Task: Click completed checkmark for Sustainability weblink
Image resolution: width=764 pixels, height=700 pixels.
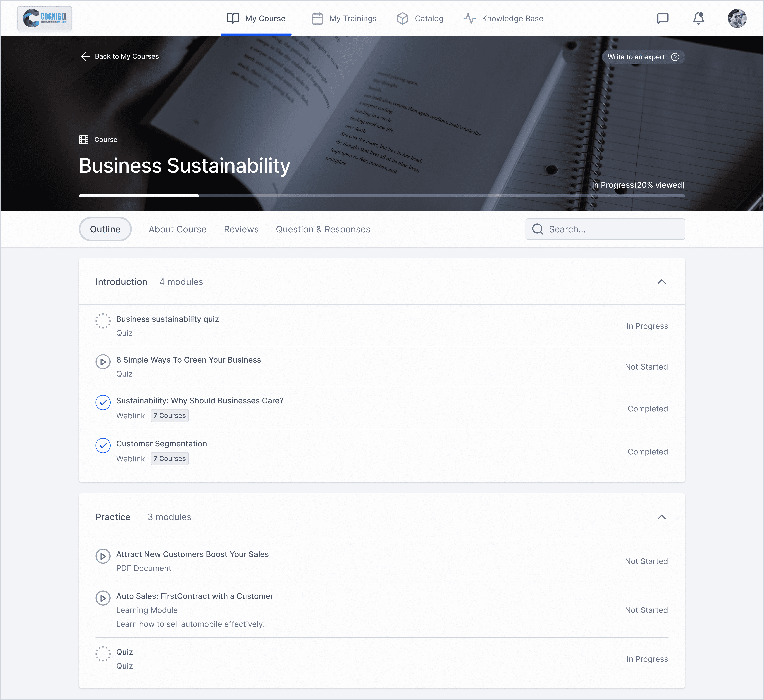Action: (x=103, y=403)
